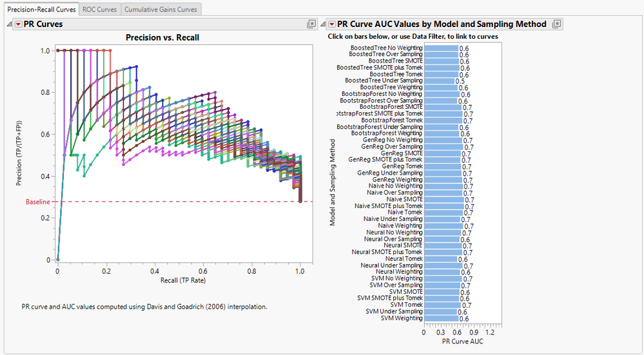The width and height of the screenshot is (644, 355).
Task: Select the Naive Under Sampling bar
Action: pos(442,219)
